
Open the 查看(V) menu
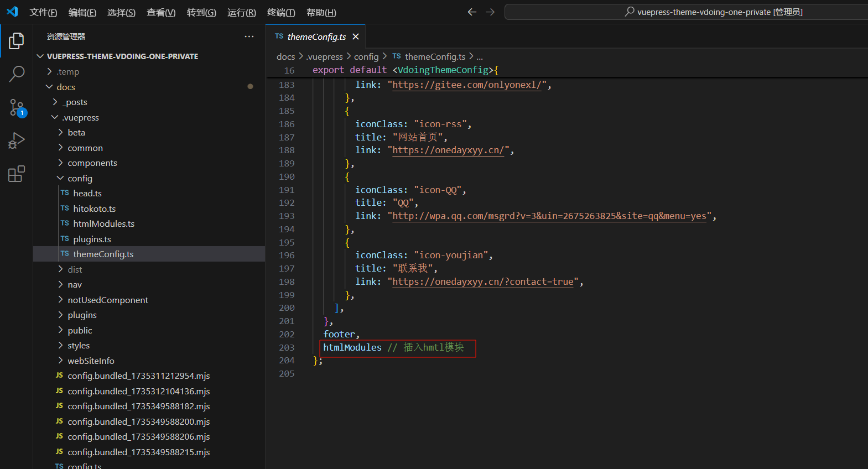pos(161,12)
